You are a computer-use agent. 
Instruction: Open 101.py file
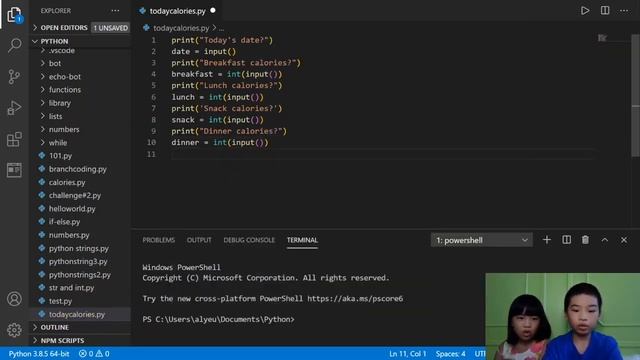(x=60, y=156)
